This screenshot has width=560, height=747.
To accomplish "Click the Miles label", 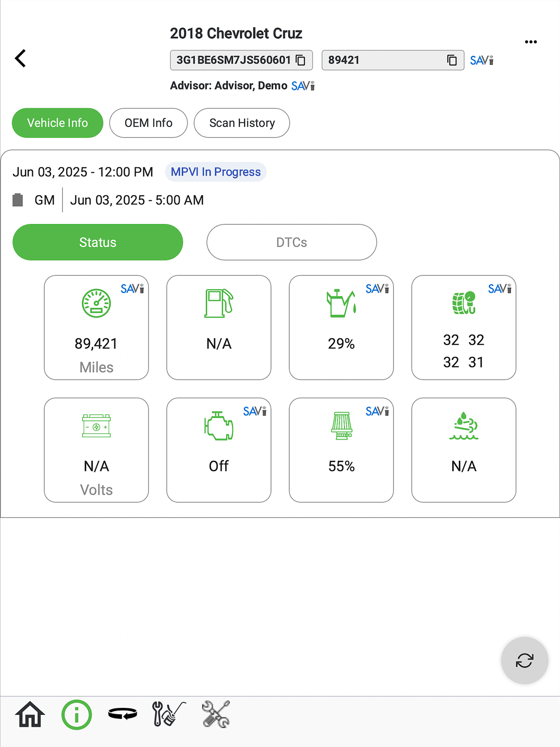I will [96, 368].
